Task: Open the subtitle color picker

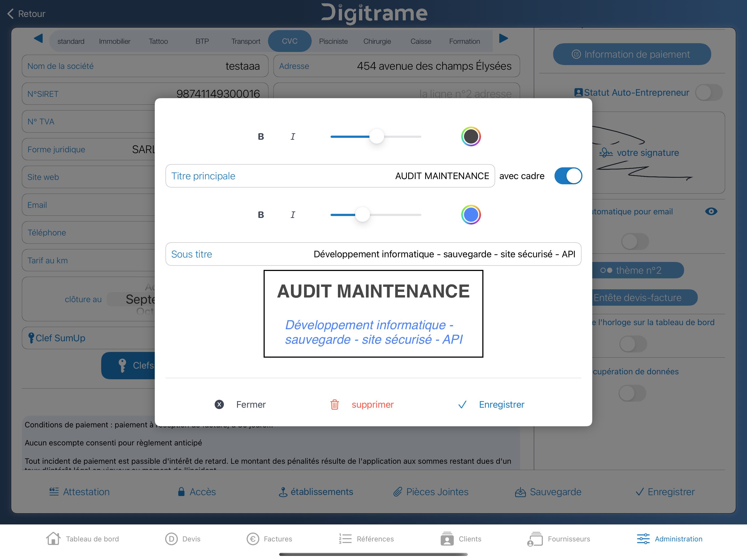Action: pos(471,215)
